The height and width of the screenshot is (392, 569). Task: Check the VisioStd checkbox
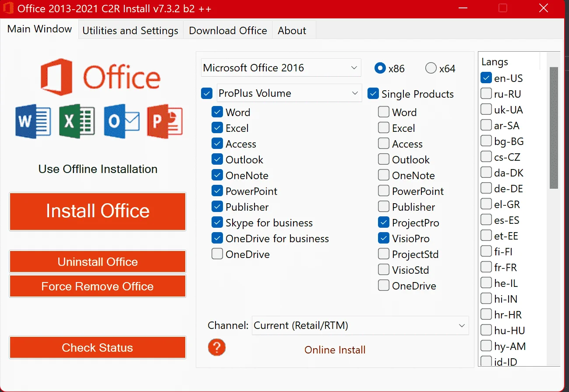(384, 270)
